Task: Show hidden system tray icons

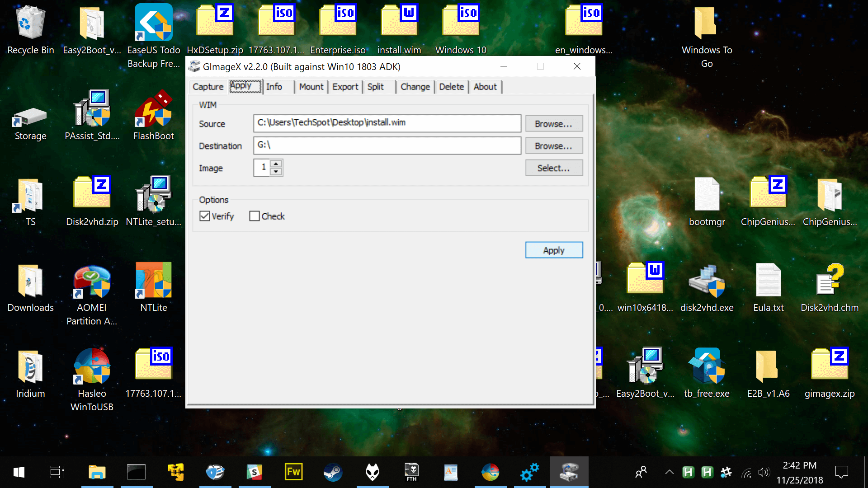Action: (669, 472)
